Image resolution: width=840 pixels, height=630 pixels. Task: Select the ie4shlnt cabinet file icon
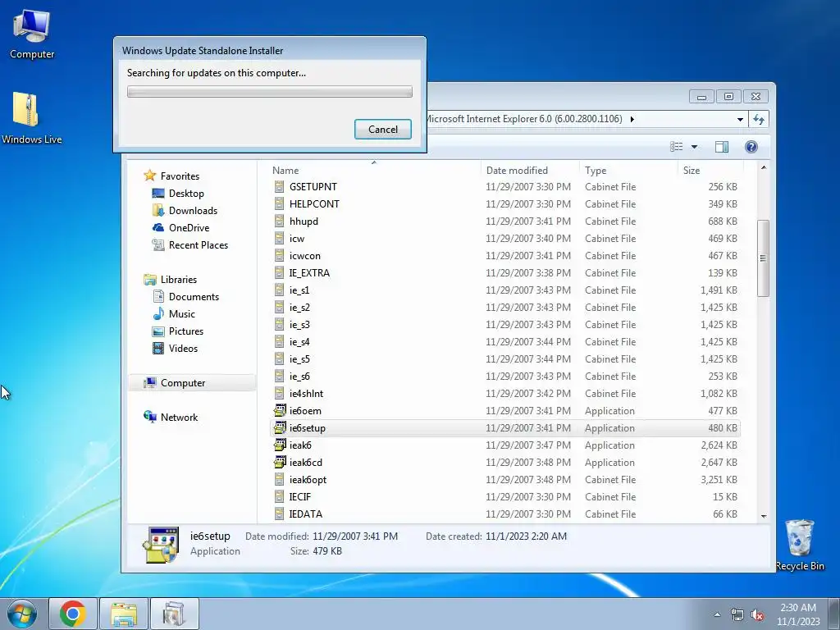[x=279, y=393]
